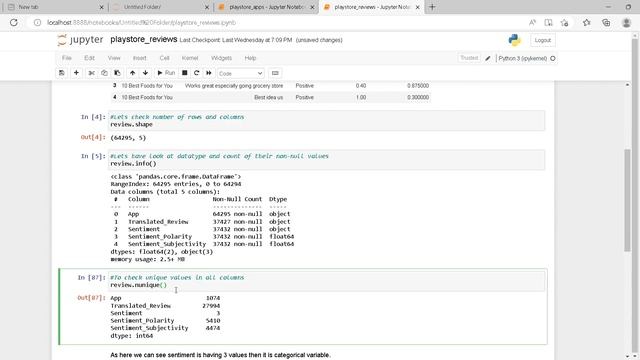
Task: Open a new browser tab
Action: pyautogui.click(x=432, y=7)
